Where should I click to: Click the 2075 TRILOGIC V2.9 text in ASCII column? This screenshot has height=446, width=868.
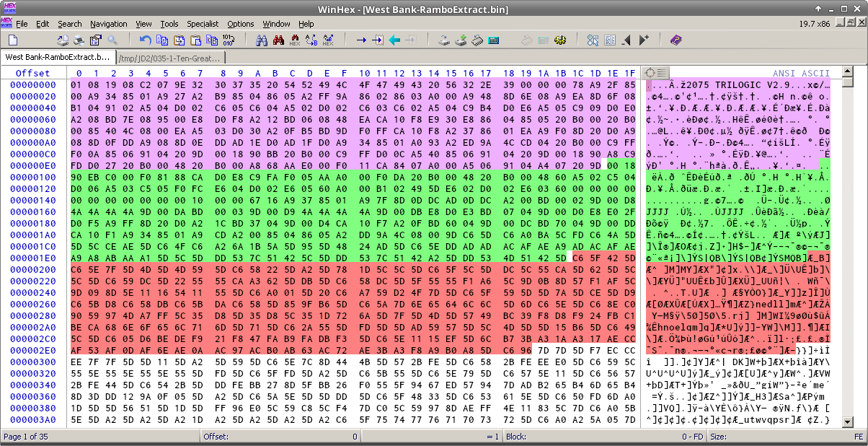tap(738, 84)
